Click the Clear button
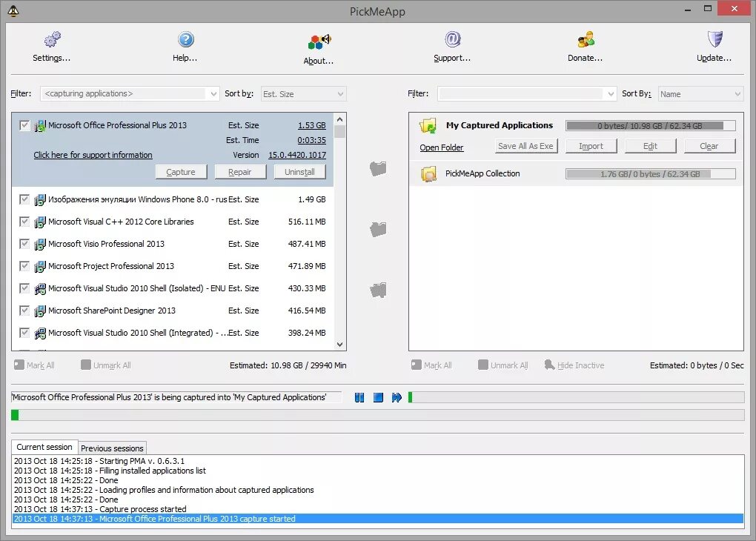756x541 pixels. point(709,146)
